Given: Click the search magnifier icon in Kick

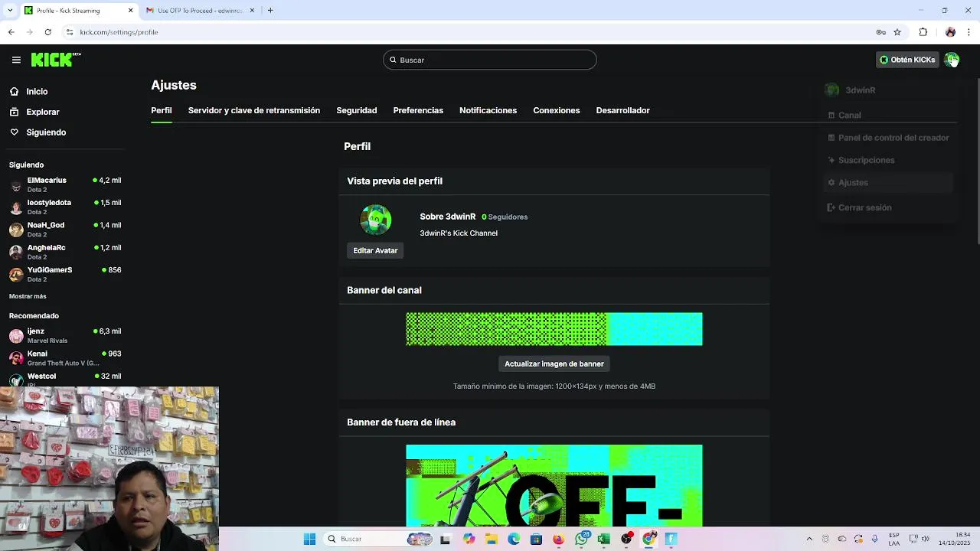Looking at the screenshot, I should point(393,60).
